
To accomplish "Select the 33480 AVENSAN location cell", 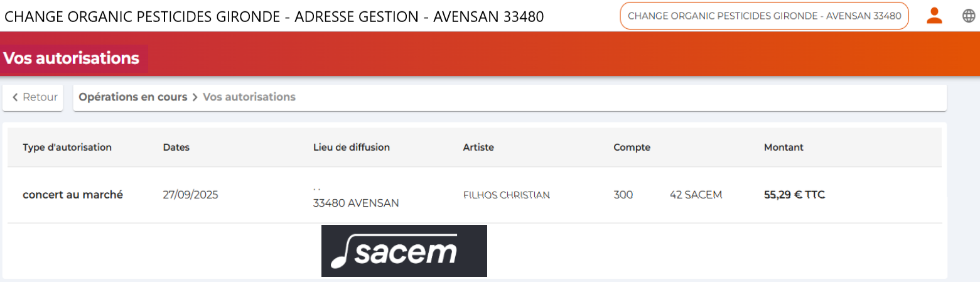I will (356, 203).
